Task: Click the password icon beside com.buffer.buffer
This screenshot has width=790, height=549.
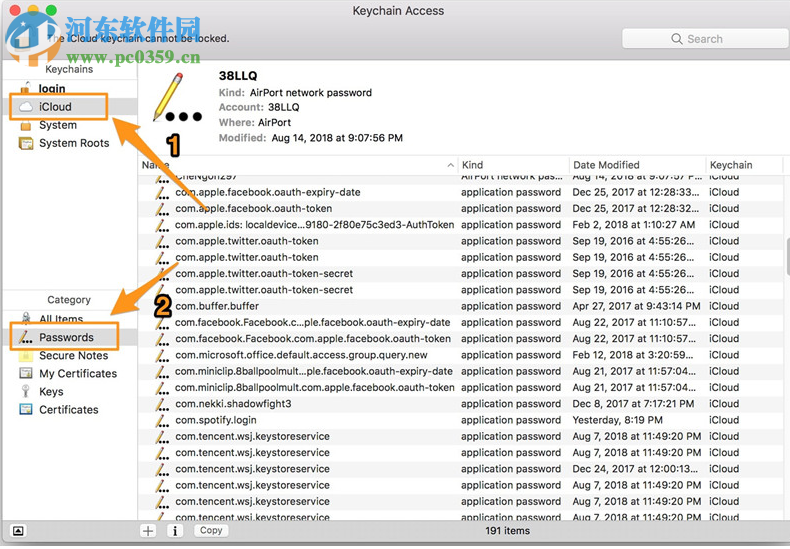Action: [162, 306]
